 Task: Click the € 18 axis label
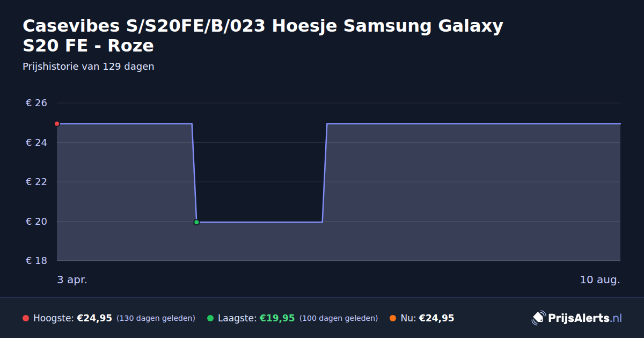click(x=36, y=261)
